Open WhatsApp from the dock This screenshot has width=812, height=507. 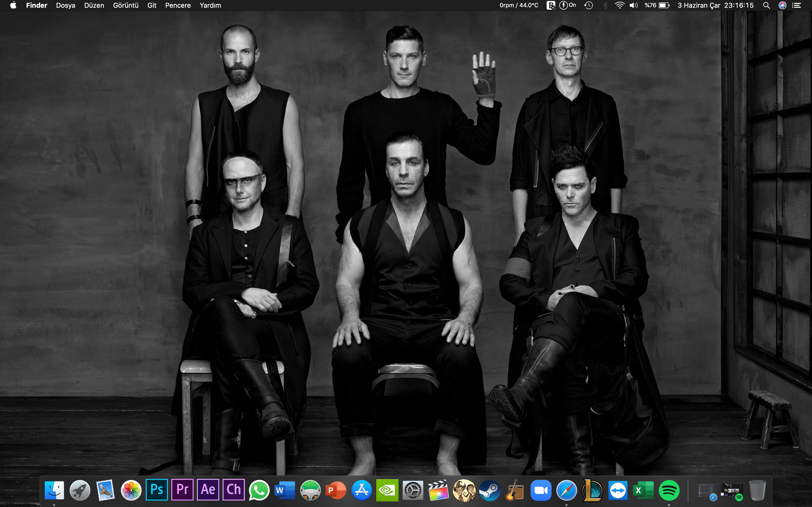click(259, 490)
